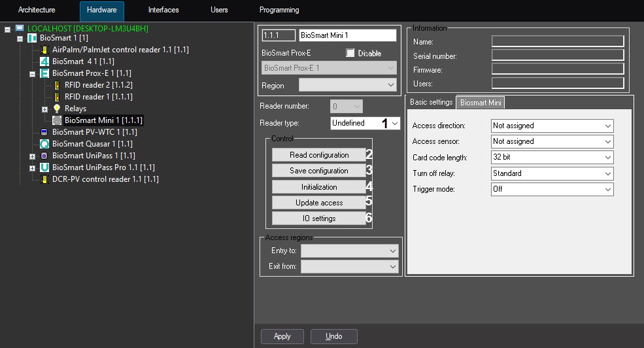Expand the Relays tree node
This screenshot has width=644, height=348.
[44, 109]
